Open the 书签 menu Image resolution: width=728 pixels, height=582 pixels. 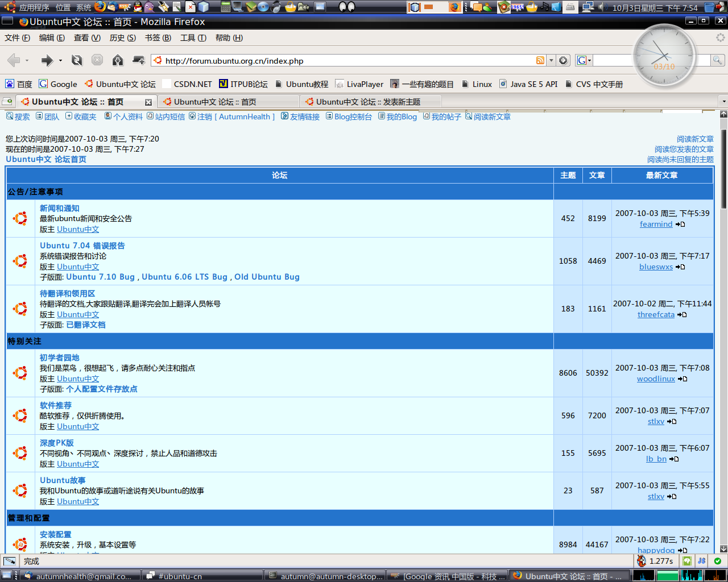tap(158, 38)
